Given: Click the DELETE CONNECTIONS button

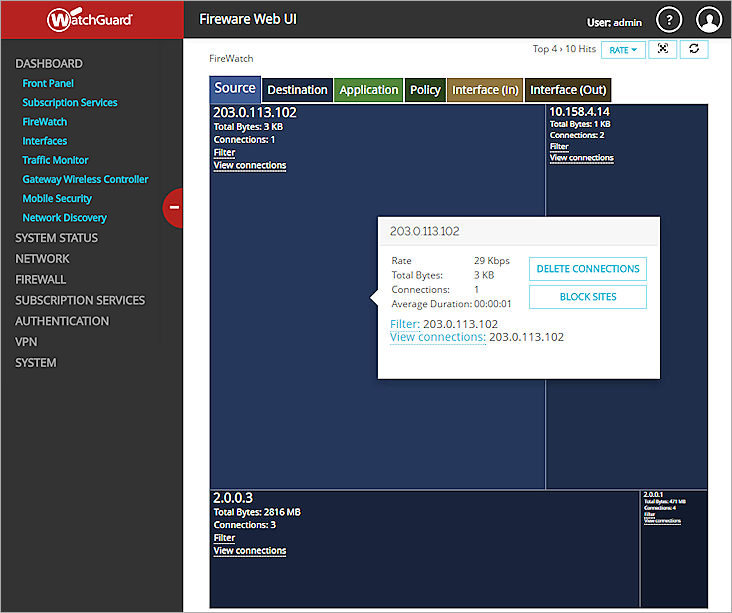Looking at the screenshot, I should click(587, 269).
